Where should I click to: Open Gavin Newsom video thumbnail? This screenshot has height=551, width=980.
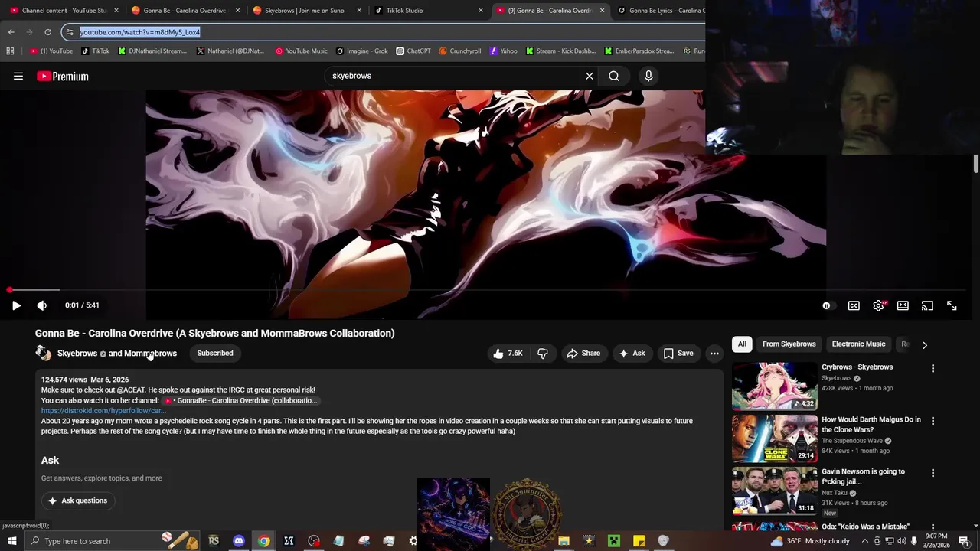[774, 491]
